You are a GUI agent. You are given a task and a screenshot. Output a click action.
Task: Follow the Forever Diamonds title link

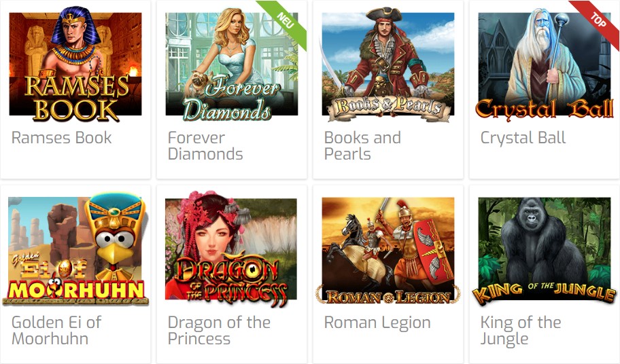click(205, 146)
